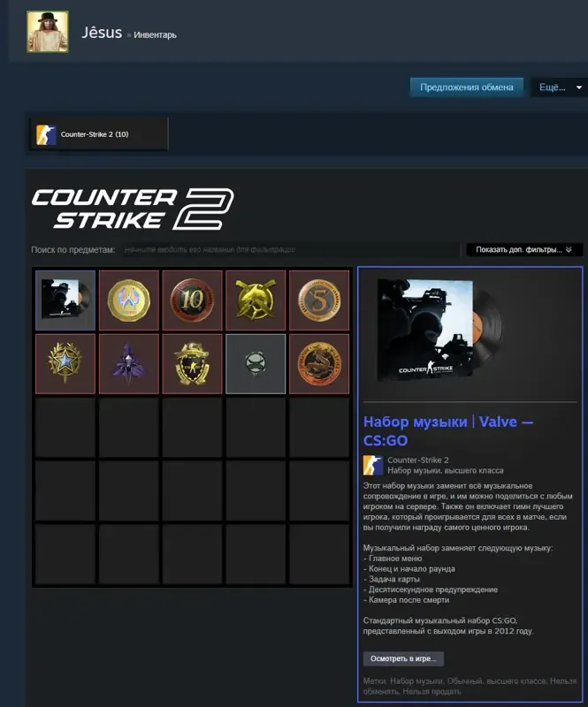Focus the item search filter field
The image size is (588, 707).
[x=291, y=249]
